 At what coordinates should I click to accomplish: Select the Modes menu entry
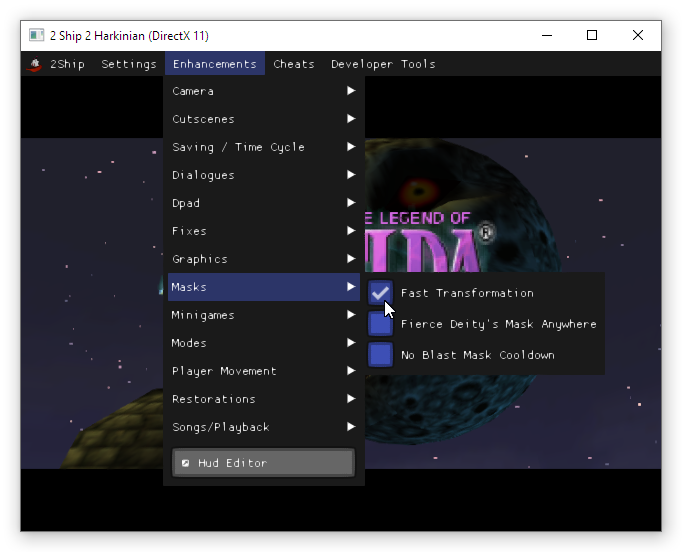pyautogui.click(x=264, y=343)
